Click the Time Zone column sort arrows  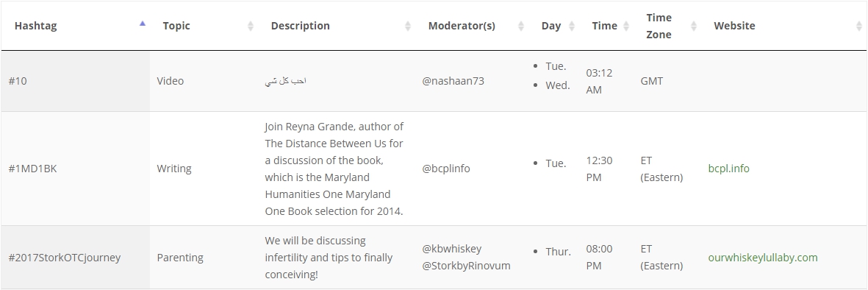694,26
